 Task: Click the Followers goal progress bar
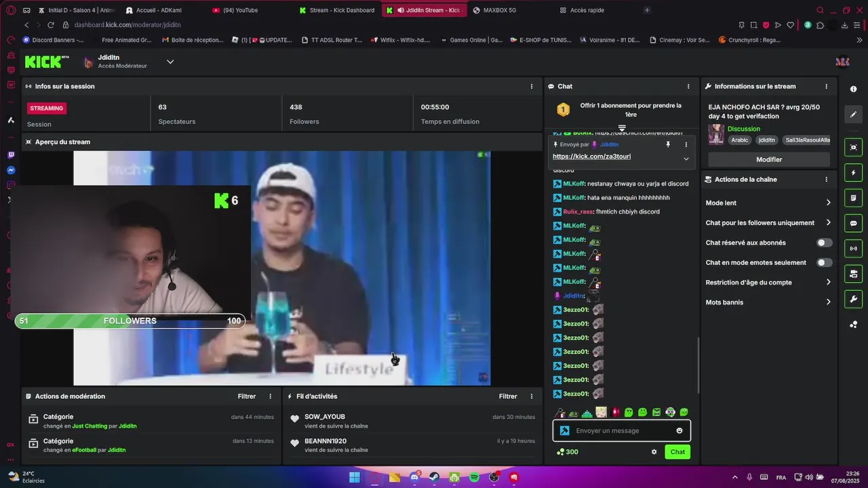pyautogui.click(x=130, y=321)
